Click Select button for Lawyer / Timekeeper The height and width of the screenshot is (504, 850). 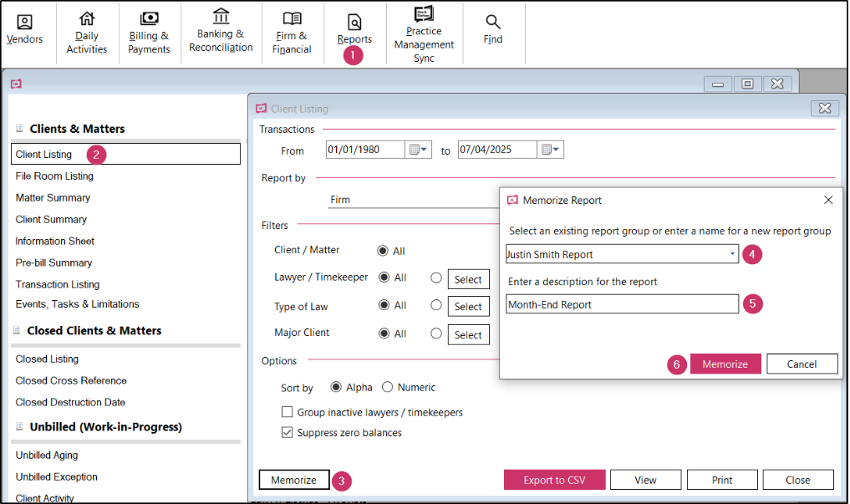point(468,280)
